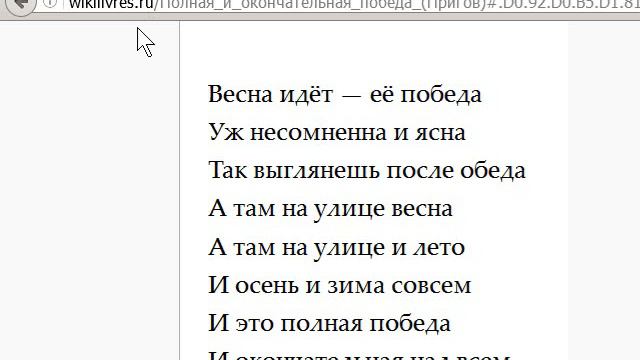Click the line "И это полная победа"
The width and height of the screenshot is (640, 360).
[x=329, y=324]
